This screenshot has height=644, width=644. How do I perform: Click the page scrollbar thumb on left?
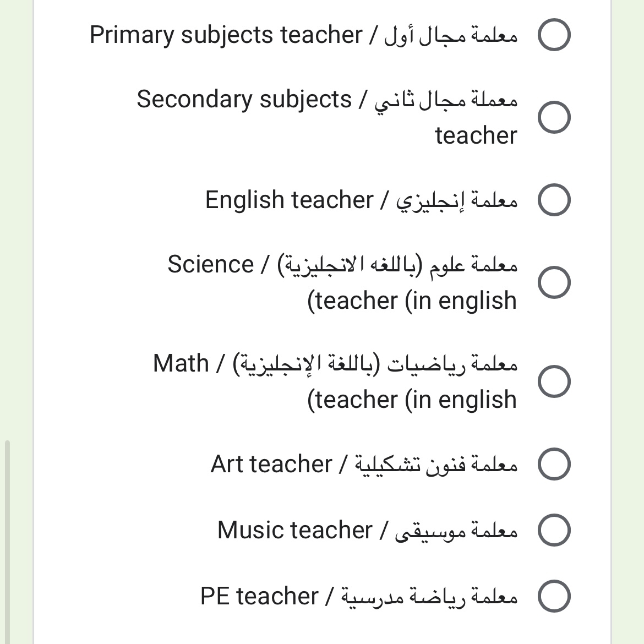click(7, 542)
